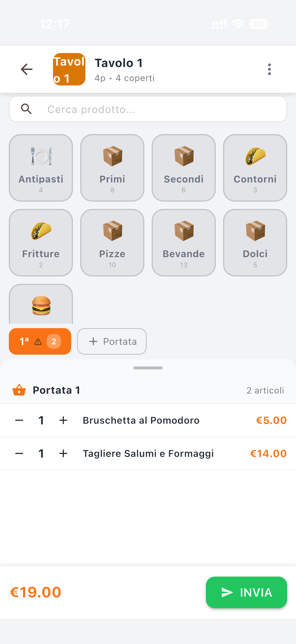Decrease Bruschetta al Pomodoro quantity
The height and width of the screenshot is (644, 296).
point(19,420)
